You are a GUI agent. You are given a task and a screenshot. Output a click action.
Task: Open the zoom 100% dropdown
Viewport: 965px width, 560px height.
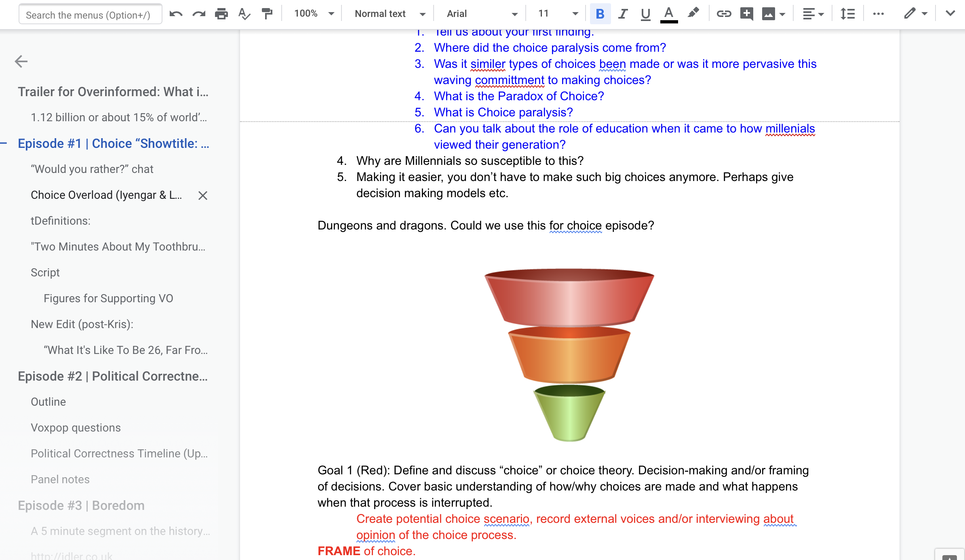(x=314, y=14)
